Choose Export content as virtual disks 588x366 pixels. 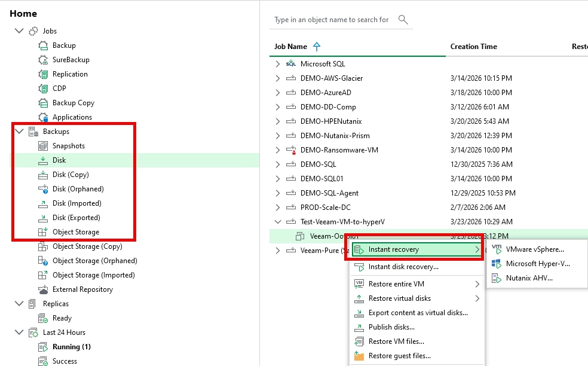pos(416,313)
